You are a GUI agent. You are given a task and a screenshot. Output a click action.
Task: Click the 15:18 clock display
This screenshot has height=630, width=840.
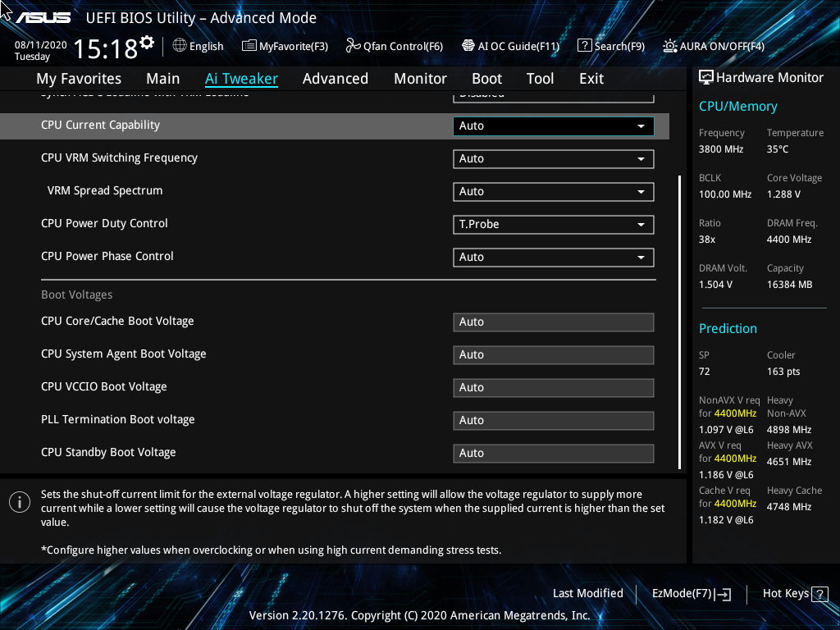106,49
